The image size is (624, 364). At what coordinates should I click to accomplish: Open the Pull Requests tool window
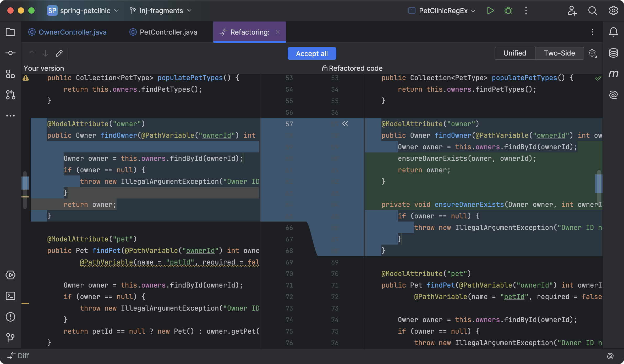(10, 95)
